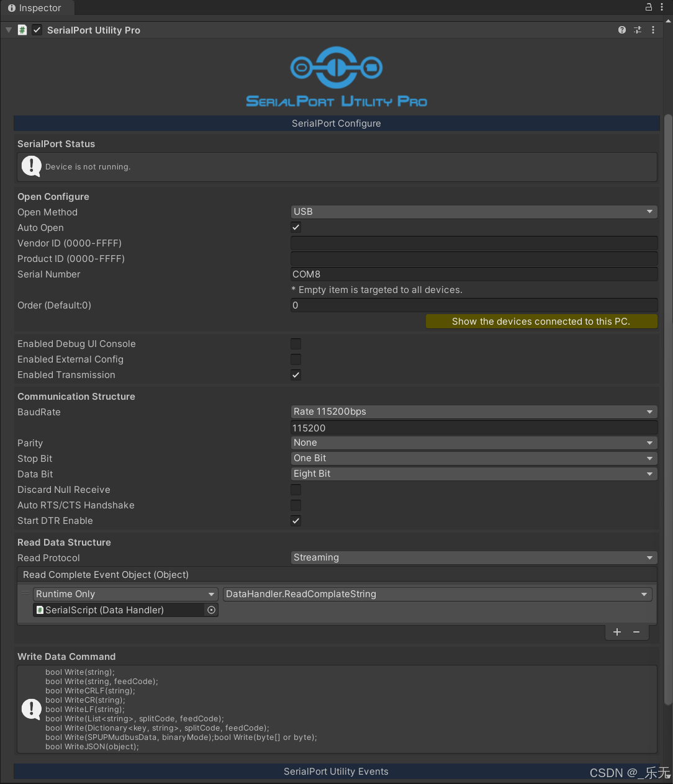Click the Write Data Command heading
673x784 pixels.
tap(66, 657)
